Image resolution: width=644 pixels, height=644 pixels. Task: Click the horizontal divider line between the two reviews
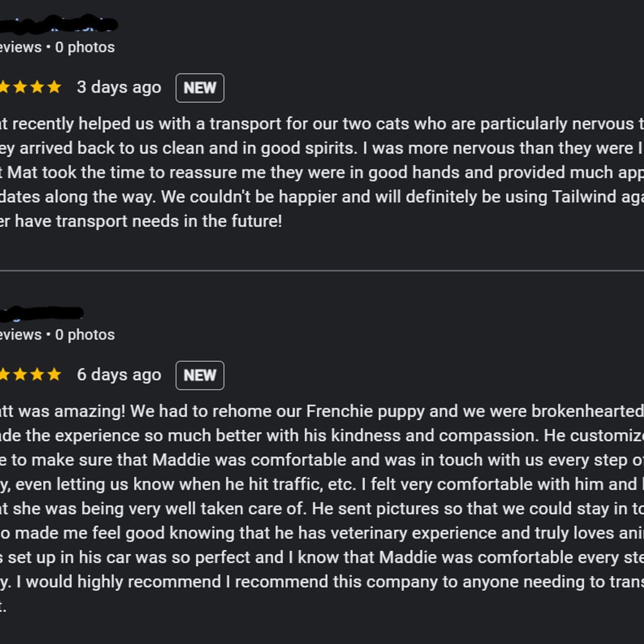pos(322,271)
